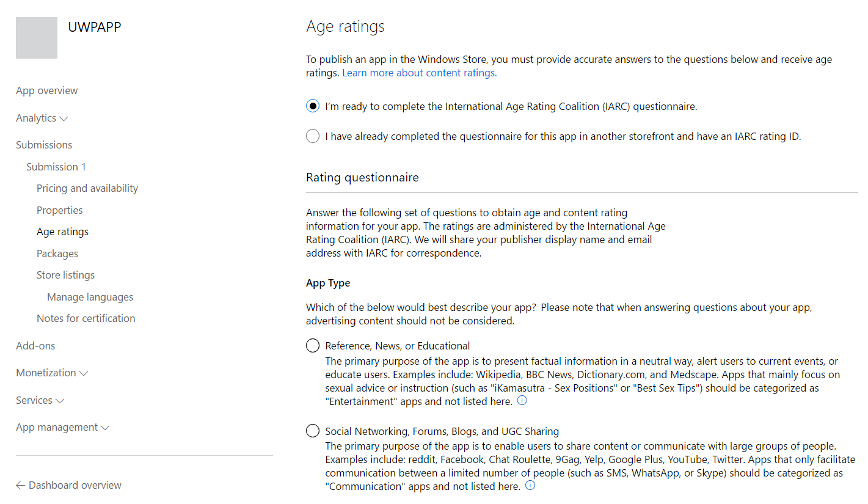Screen dimensions: 868x504
Task: Choose Reference, News, or Educational app type
Action: pos(313,346)
